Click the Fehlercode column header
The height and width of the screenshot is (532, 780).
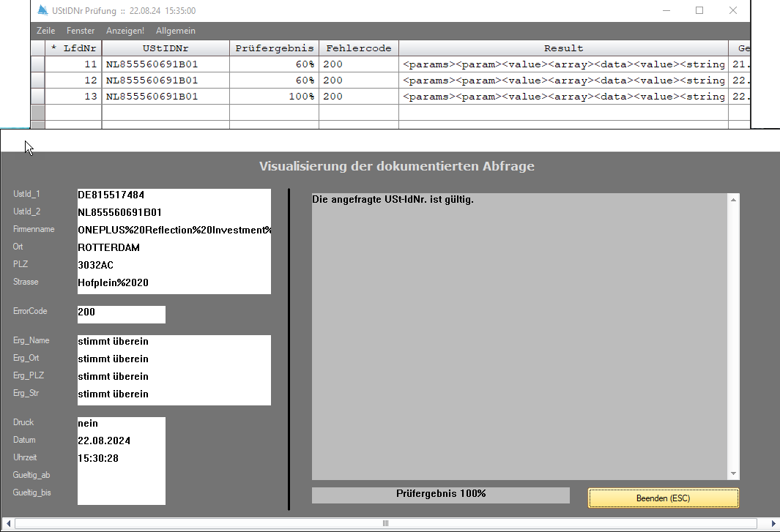click(x=358, y=48)
